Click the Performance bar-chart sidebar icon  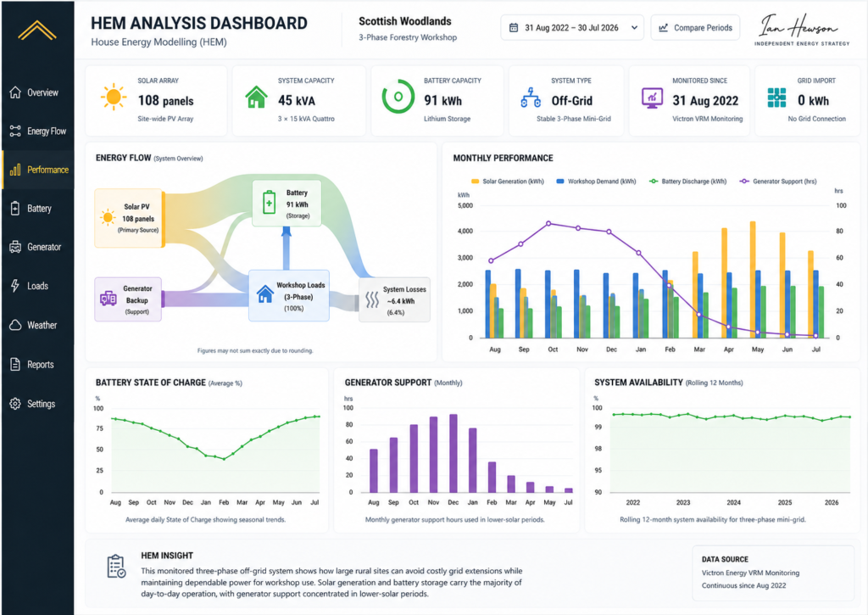pos(15,170)
